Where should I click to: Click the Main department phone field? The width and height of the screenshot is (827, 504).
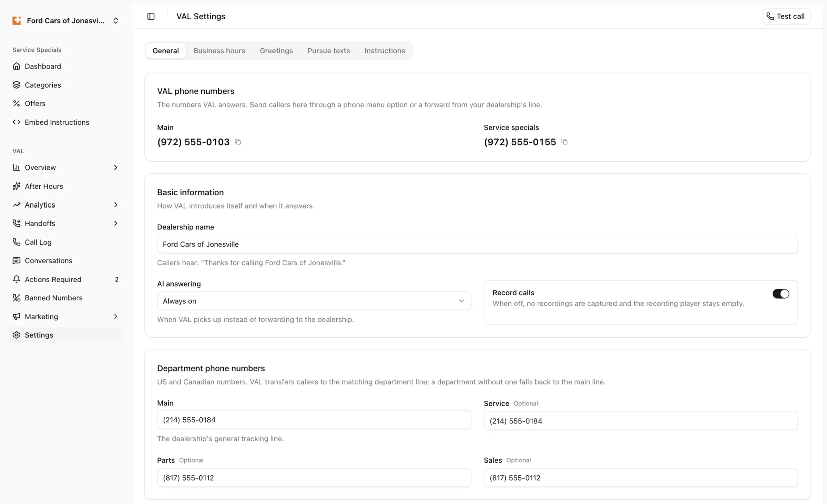pos(314,420)
